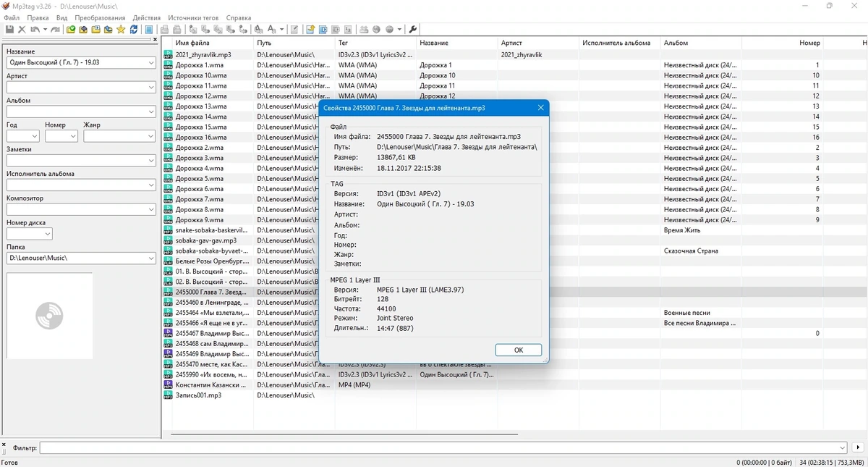Click the Save tag floppy disk icon
868x467 pixels.
[9, 29]
